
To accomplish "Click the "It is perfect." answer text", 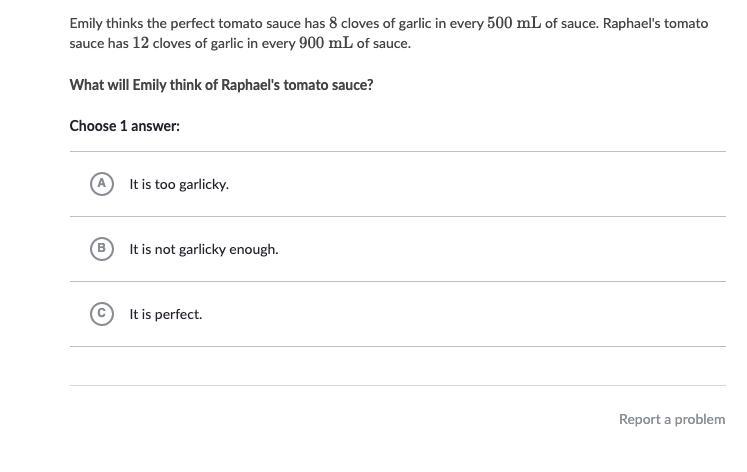I will click(166, 315).
